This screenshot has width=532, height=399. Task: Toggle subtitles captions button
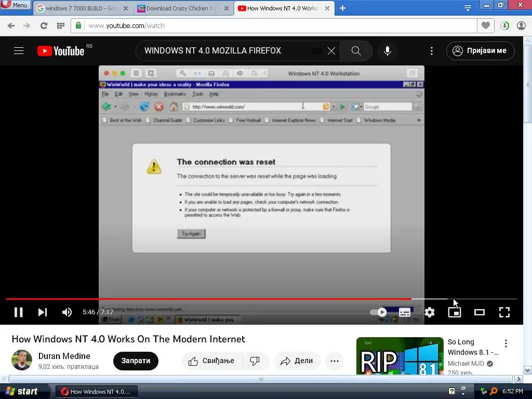pyautogui.click(x=404, y=312)
